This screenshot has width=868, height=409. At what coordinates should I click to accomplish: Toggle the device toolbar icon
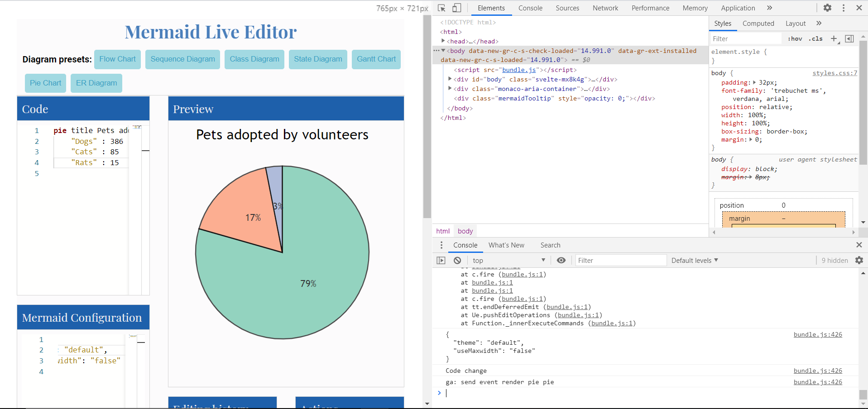point(456,8)
